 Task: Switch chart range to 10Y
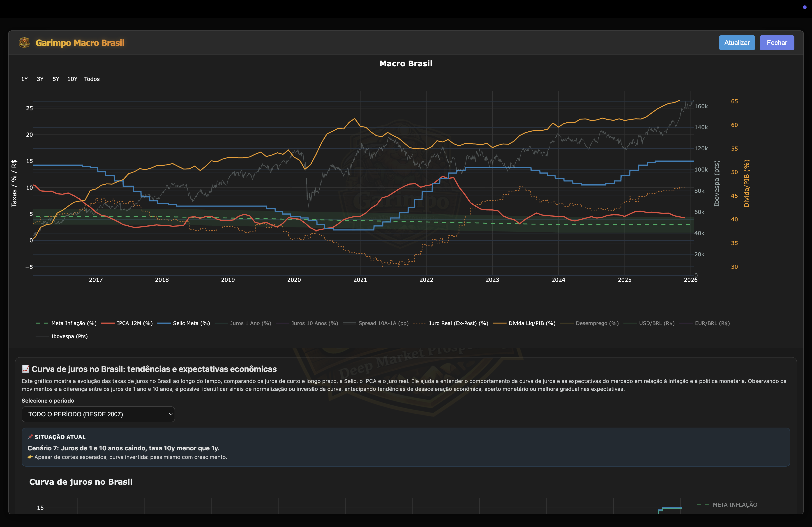coord(72,79)
